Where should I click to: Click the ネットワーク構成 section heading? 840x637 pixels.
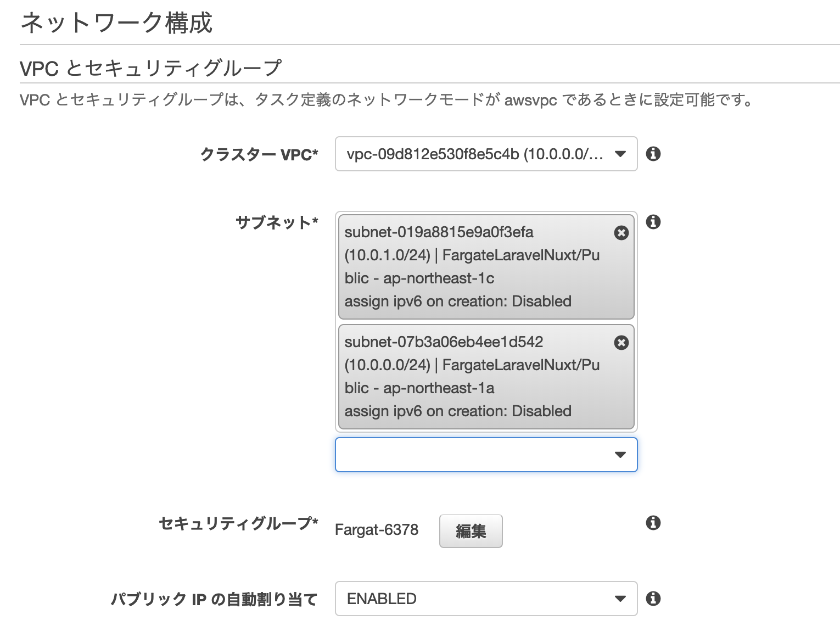[116, 23]
